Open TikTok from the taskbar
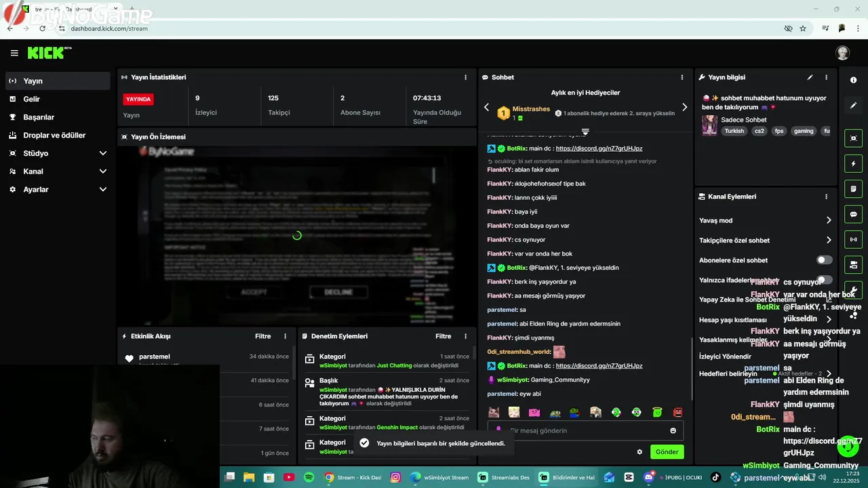 point(715,477)
